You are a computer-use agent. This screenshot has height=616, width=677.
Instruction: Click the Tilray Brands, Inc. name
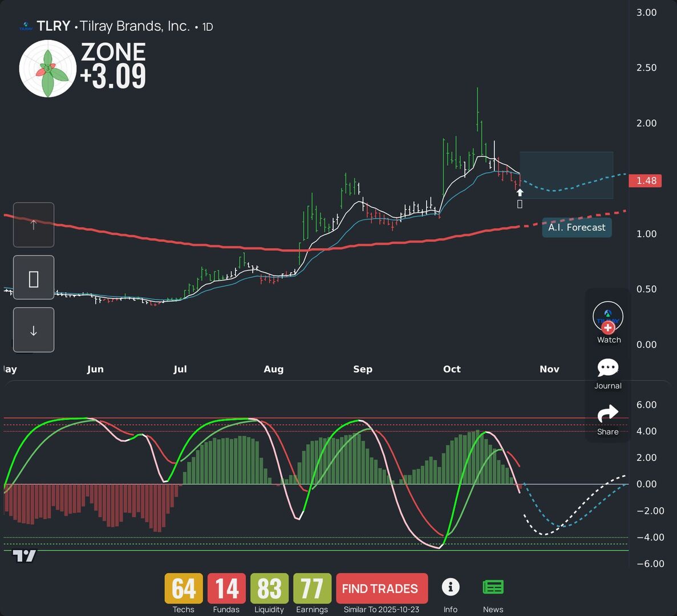pyautogui.click(x=135, y=26)
